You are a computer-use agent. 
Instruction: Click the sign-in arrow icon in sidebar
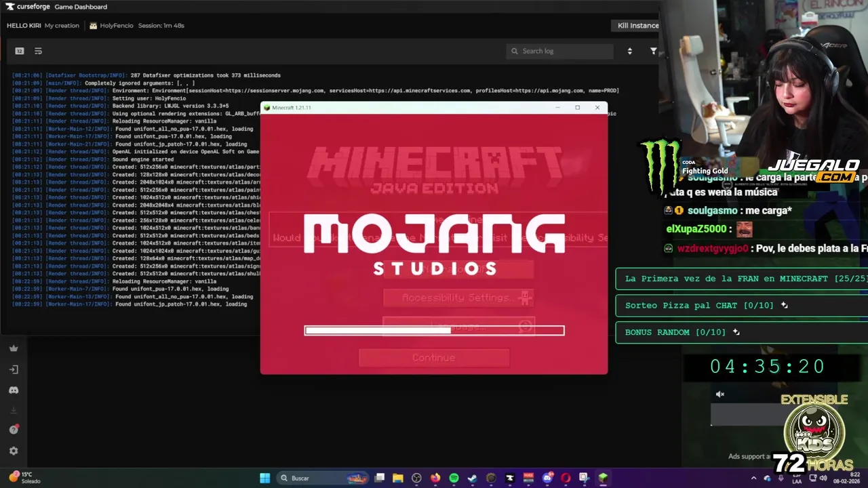point(14,369)
